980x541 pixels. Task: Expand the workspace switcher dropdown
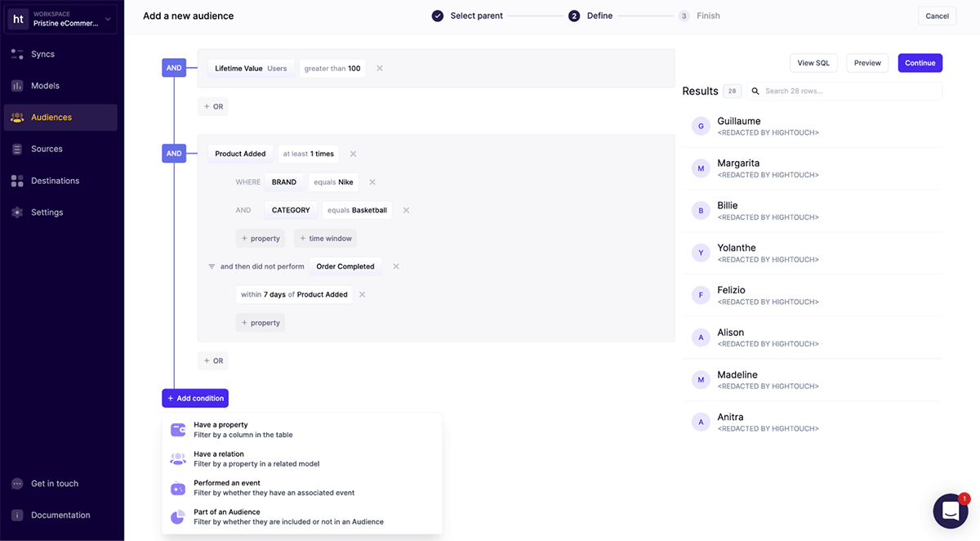point(108,20)
